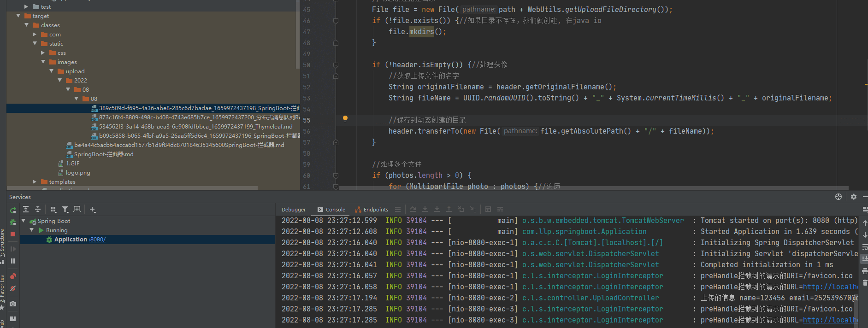The width and height of the screenshot is (868, 328).
Task: Rerun the application in Services toolbar
Action: [13, 210]
